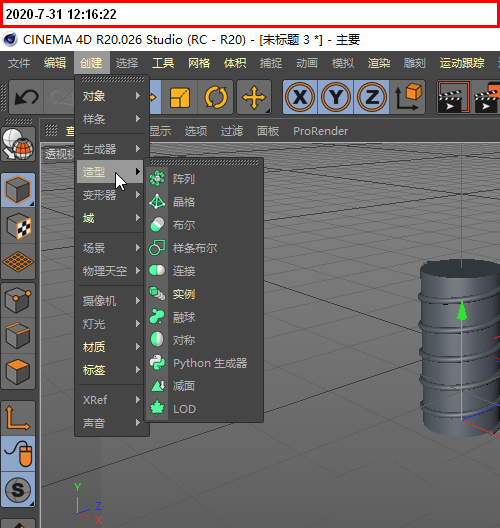Viewport: 500px width, 528px height.
Task: Open the 捕捉 menu
Action: tap(271, 63)
